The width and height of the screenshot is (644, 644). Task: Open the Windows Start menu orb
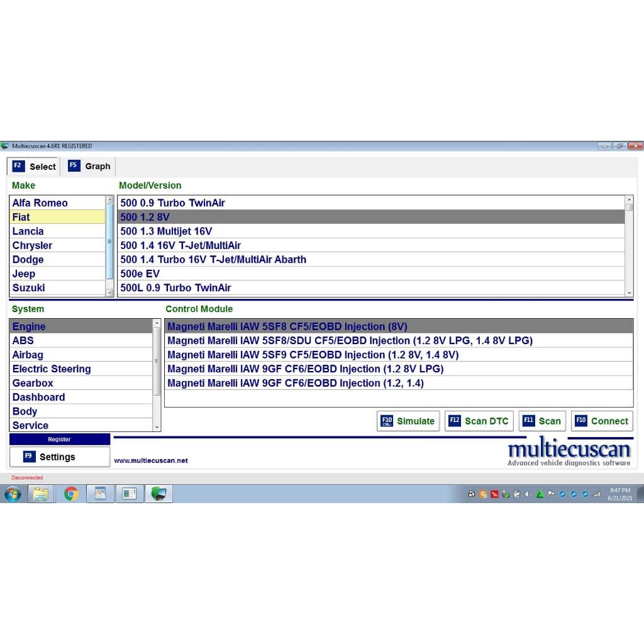click(x=13, y=494)
